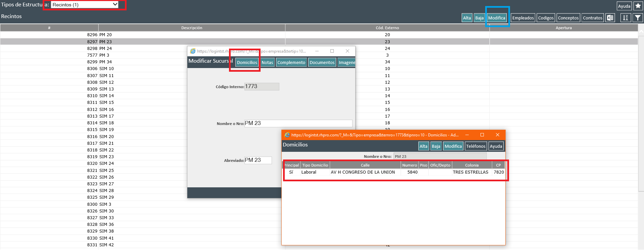Select row 8297 PM 23
644x250 pixels.
(x=319, y=42)
